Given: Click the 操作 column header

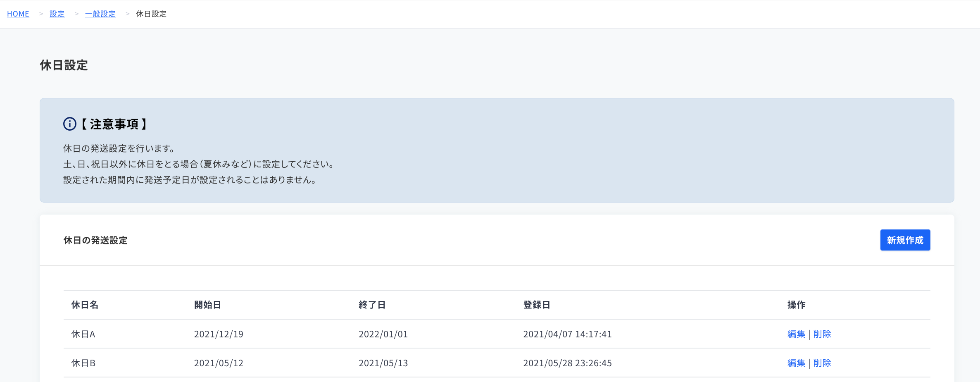Looking at the screenshot, I should 796,305.
